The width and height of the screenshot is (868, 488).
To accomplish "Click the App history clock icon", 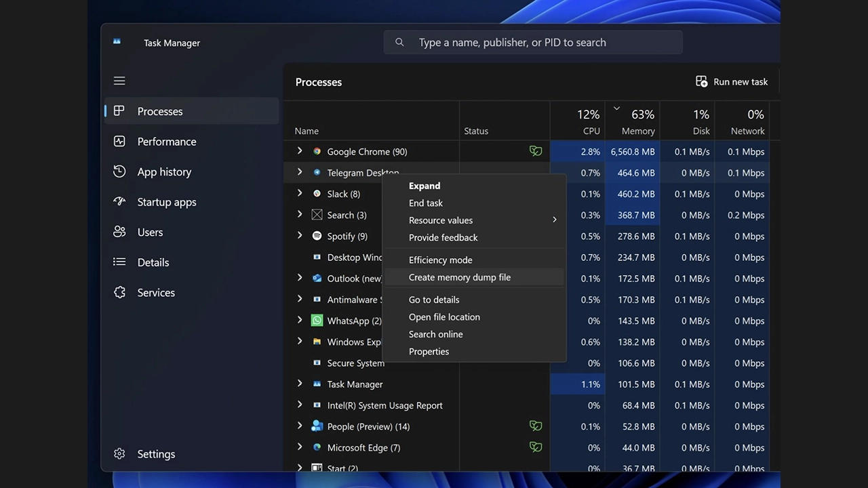I will click(x=119, y=171).
